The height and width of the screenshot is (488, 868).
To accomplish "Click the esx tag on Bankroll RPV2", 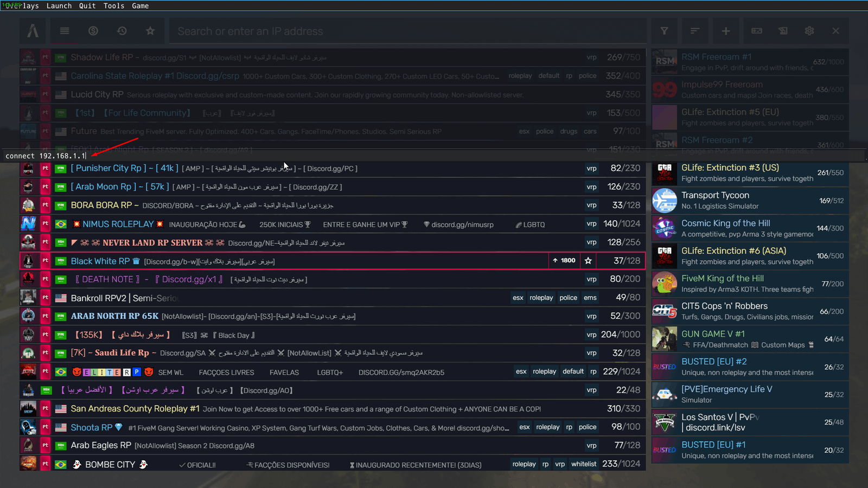I will (518, 298).
